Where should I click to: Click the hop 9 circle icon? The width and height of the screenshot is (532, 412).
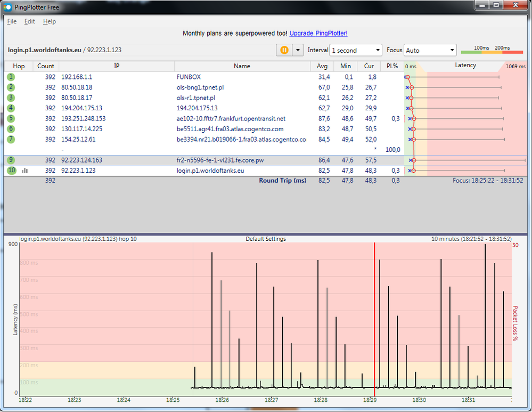[11, 160]
